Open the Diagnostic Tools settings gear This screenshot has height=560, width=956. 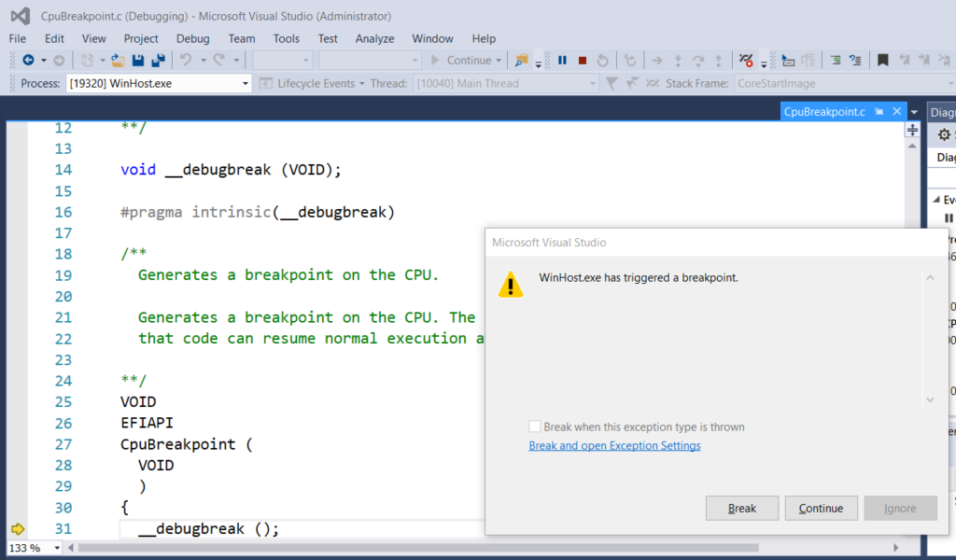944,134
